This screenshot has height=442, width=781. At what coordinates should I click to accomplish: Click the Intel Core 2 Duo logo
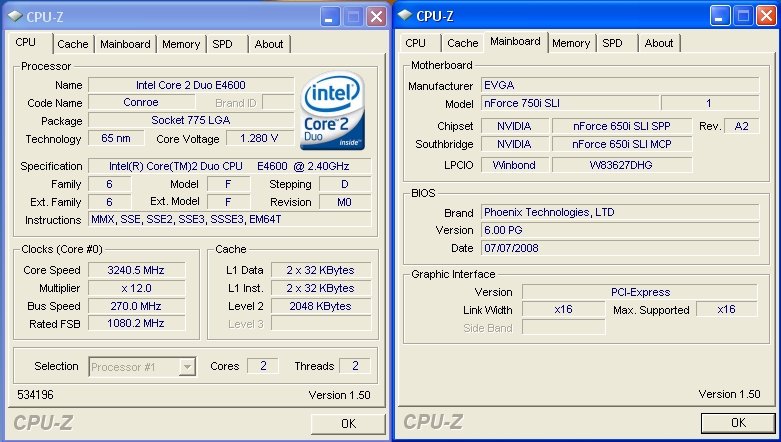[332, 111]
